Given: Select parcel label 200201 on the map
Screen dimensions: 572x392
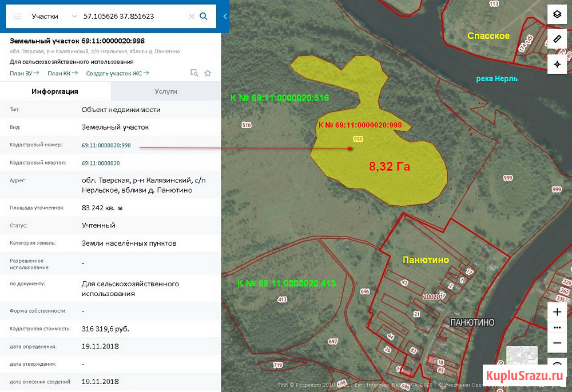Looking at the screenshot, I should pos(434,297).
